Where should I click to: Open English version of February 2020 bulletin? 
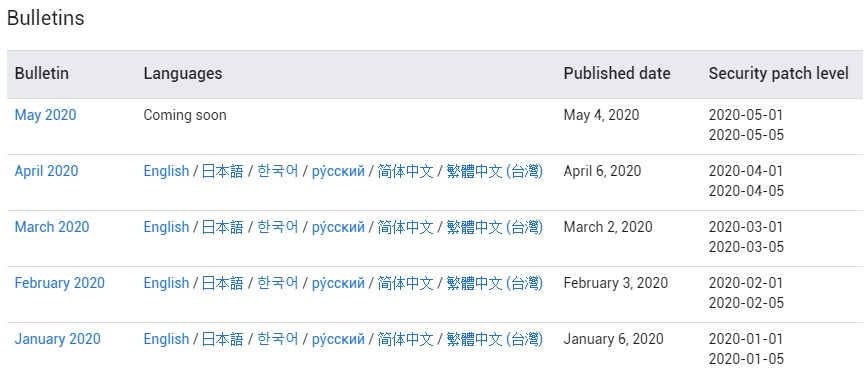click(166, 283)
